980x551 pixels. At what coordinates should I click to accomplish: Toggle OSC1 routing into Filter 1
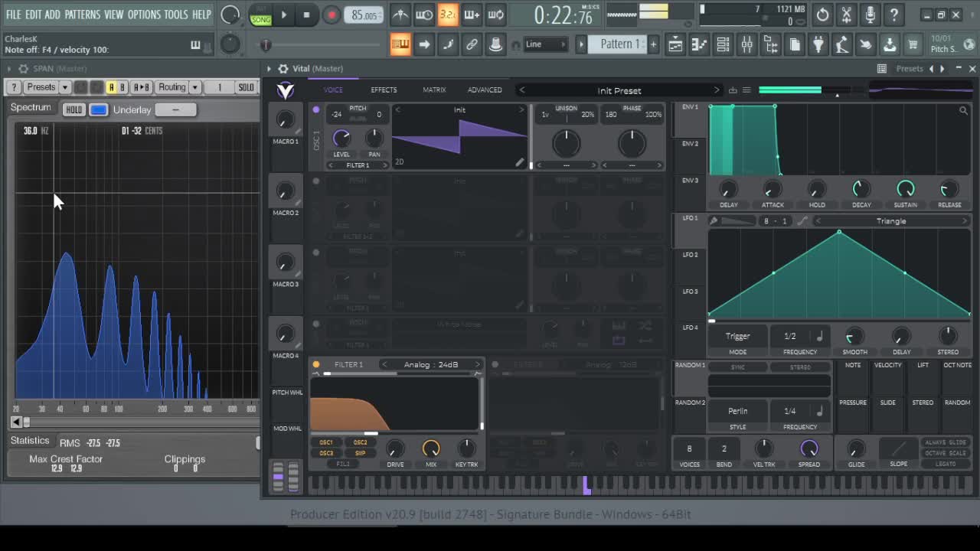pos(326,442)
